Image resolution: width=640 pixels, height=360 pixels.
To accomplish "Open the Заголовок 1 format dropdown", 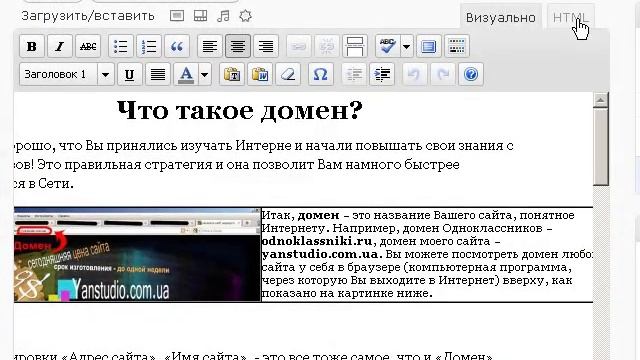I will 67,74.
